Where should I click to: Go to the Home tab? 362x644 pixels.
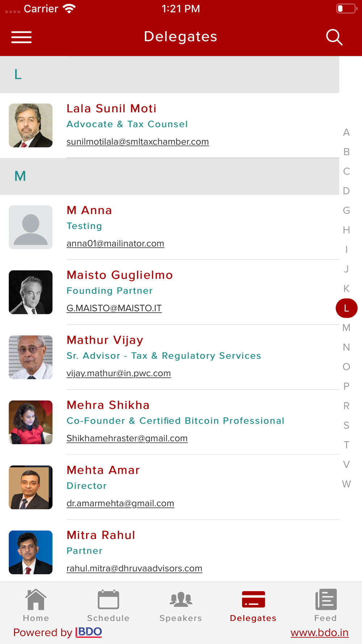(x=36, y=605)
